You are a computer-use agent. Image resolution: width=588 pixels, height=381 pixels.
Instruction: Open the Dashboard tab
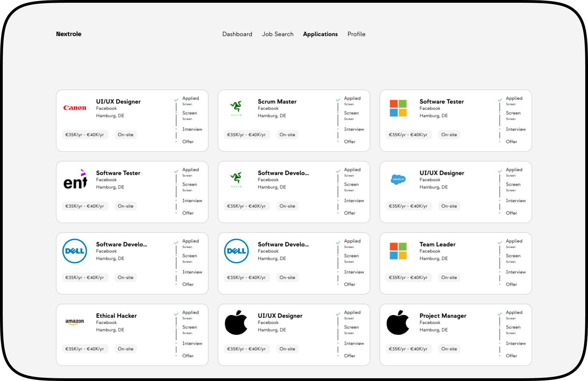pos(237,34)
